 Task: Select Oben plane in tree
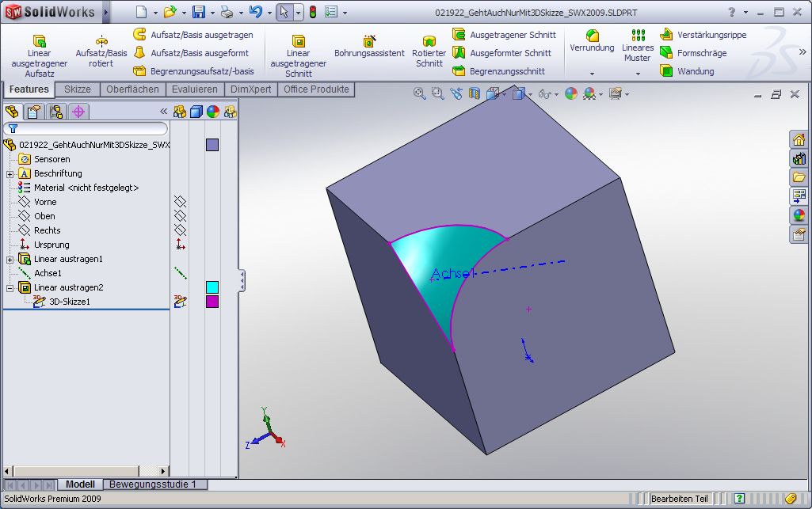[36, 216]
